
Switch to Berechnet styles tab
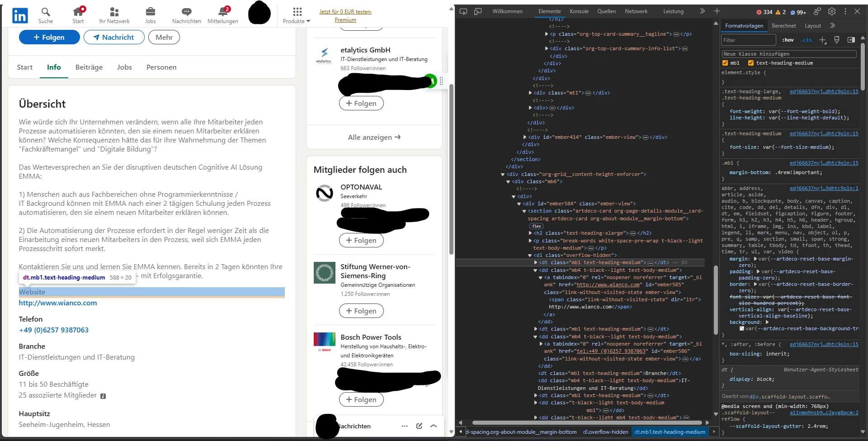tap(784, 26)
